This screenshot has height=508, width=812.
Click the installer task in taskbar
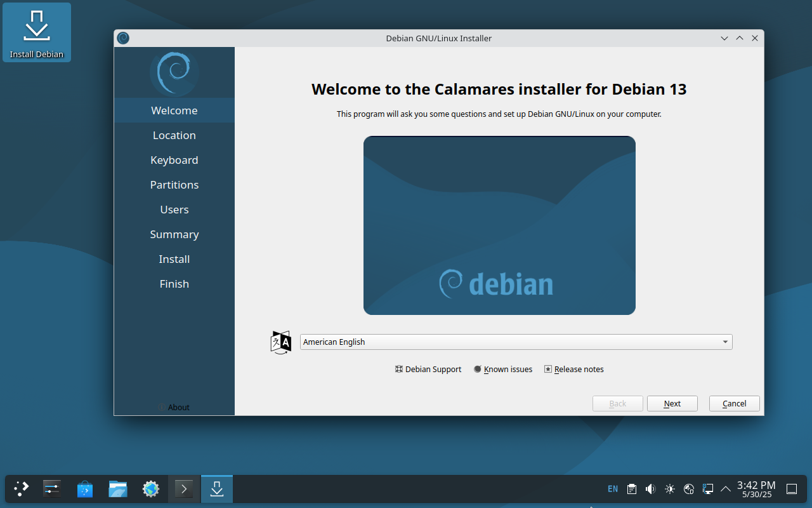point(217,489)
